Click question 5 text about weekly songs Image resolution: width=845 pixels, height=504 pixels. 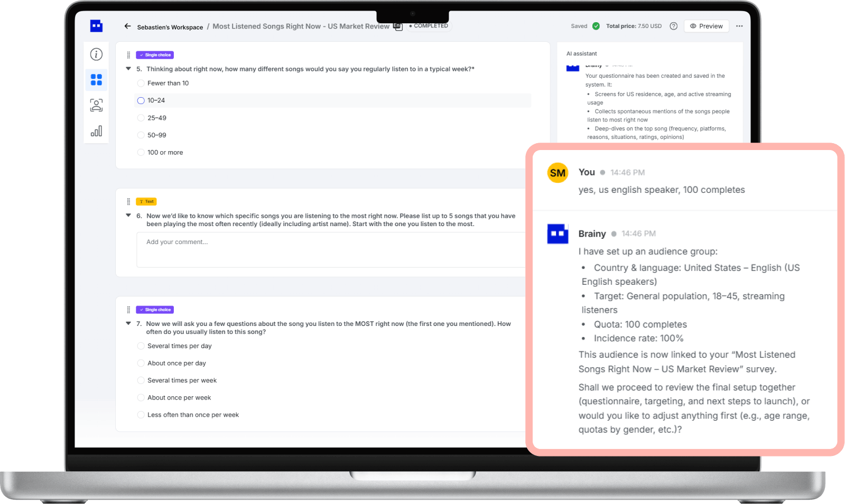pyautogui.click(x=310, y=69)
